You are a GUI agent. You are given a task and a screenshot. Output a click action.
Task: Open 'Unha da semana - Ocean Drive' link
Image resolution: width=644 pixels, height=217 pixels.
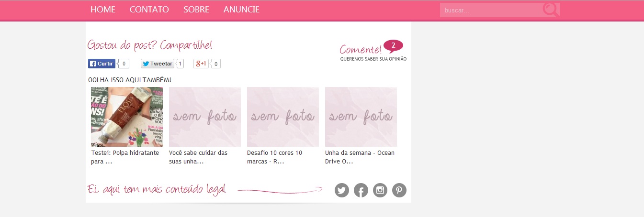pyautogui.click(x=360, y=157)
